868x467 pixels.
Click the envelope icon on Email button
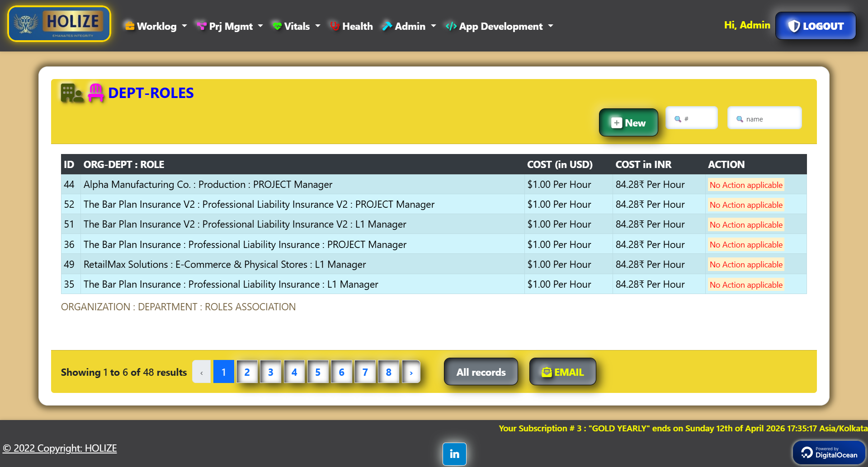click(547, 372)
